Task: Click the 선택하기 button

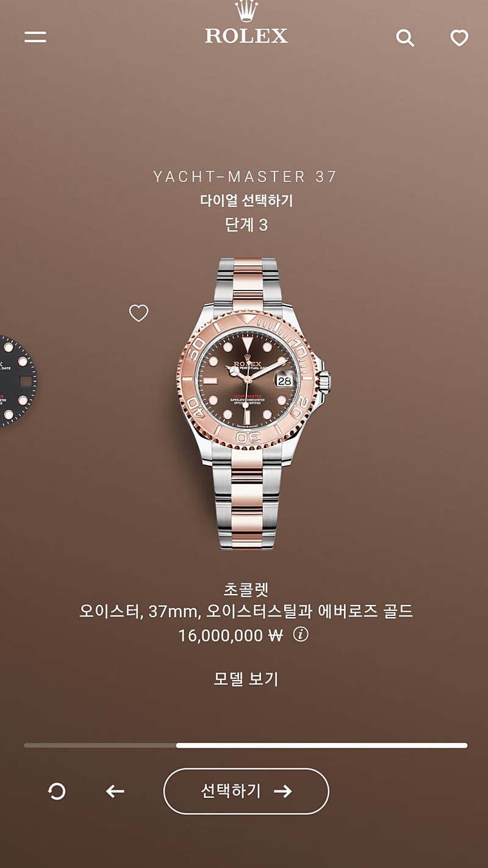Action: pyautogui.click(x=246, y=791)
